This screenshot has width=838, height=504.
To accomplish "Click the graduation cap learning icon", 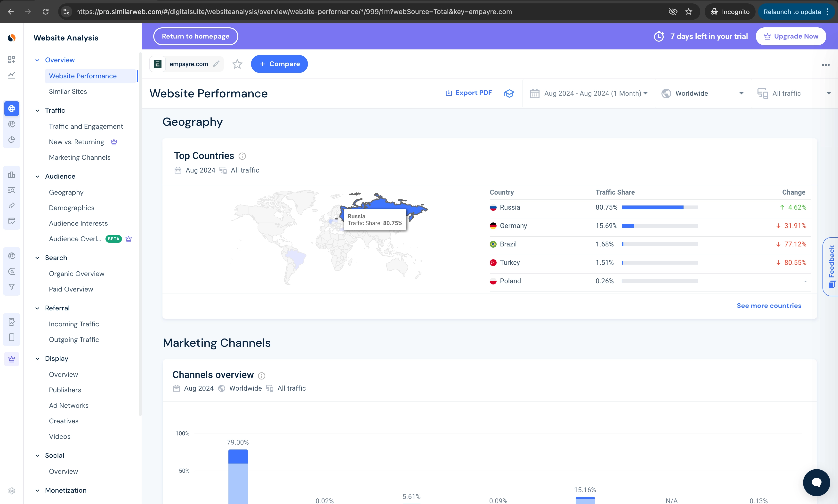I will click(x=509, y=93).
